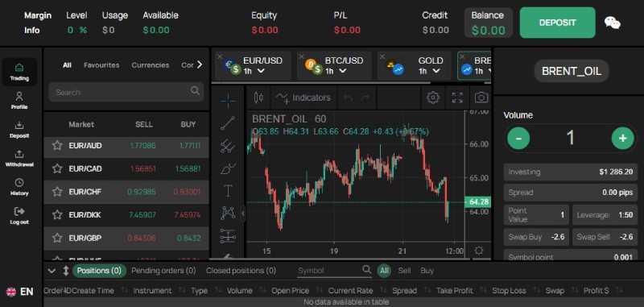The image size is (644, 307).
Task: Open the Indicators menu
Action: coord(303,97)
